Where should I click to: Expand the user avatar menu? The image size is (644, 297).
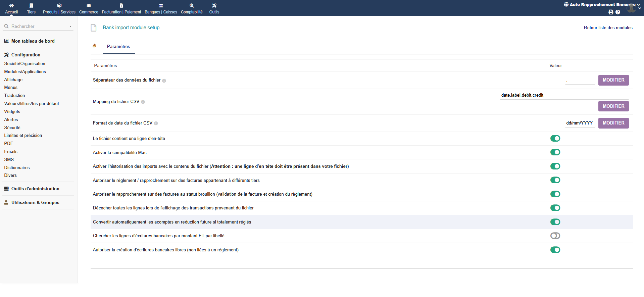pos(632,9)
